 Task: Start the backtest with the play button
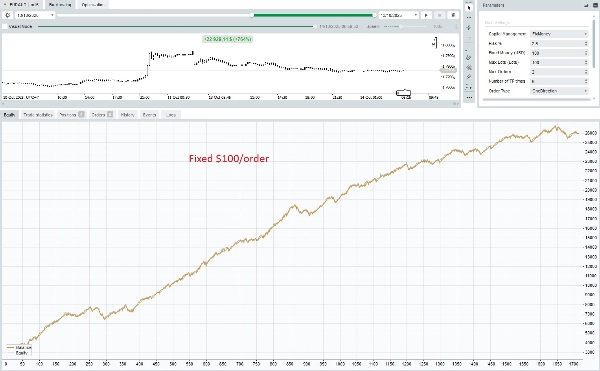coord(426,15)
